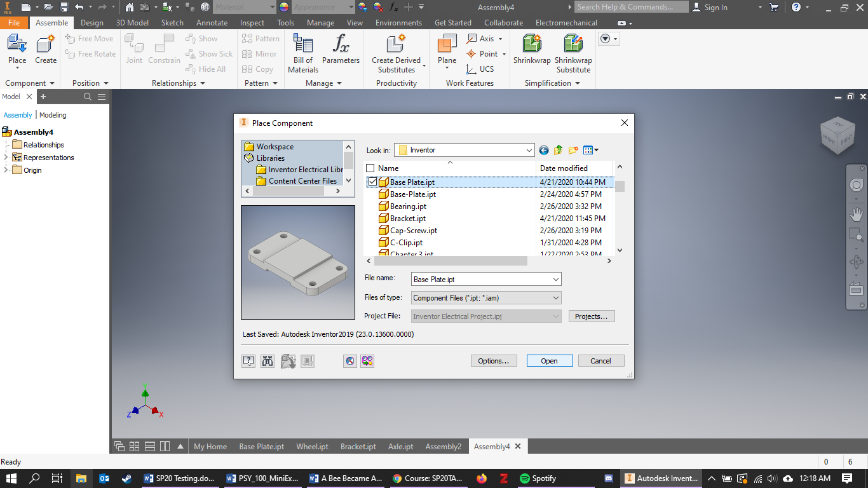Click the Create component icon
The height and width of the screenshot is (488, 868).
[x=45, y=44]
